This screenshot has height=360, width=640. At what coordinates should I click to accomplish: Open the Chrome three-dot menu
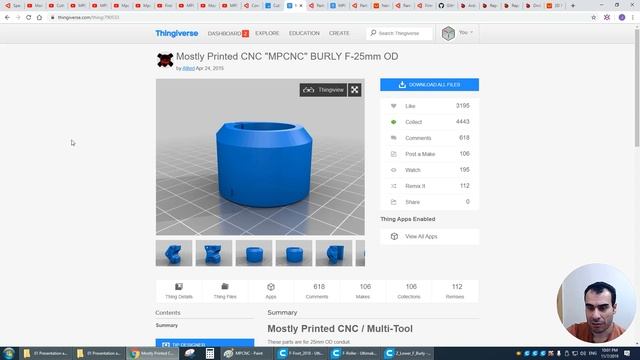pyautogui.click(x=633, y=18)
